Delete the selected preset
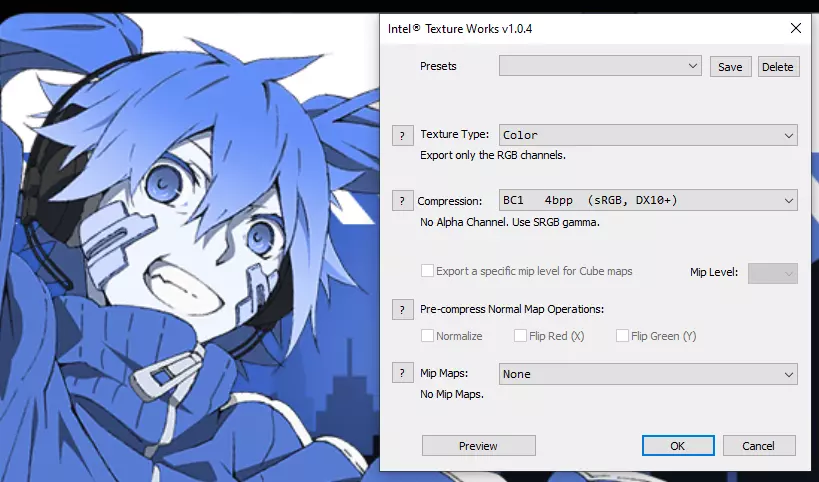The image size is (819, 482). (x=778, y=67)
